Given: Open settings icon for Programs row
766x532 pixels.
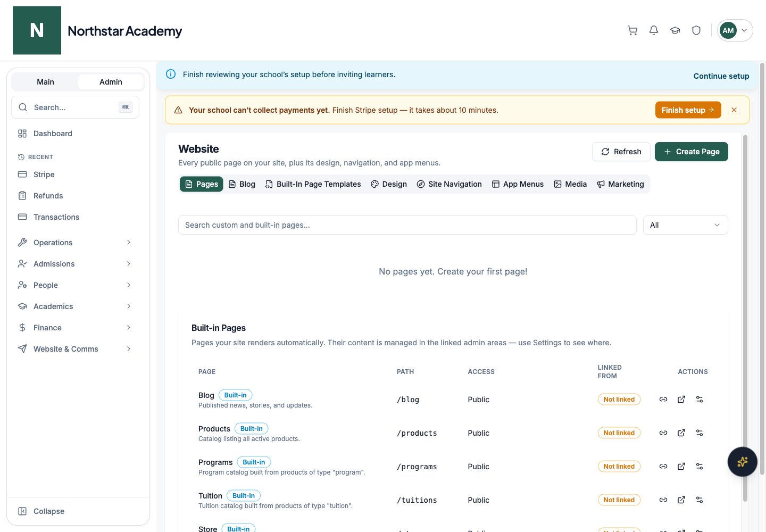Looking at the screenshot, I should coord(700,467).
